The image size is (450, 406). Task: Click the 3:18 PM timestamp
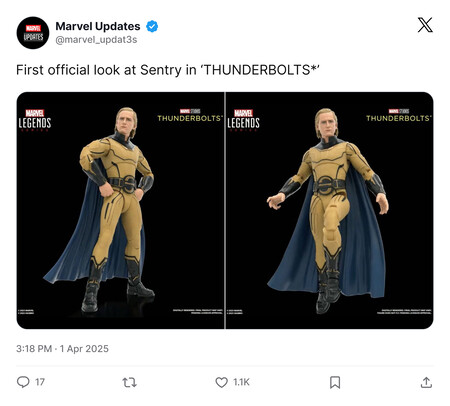click(34, 349)
